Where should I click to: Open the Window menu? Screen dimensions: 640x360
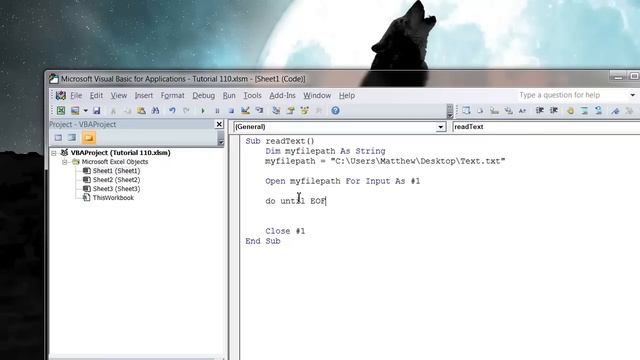[x=317, y=96]
